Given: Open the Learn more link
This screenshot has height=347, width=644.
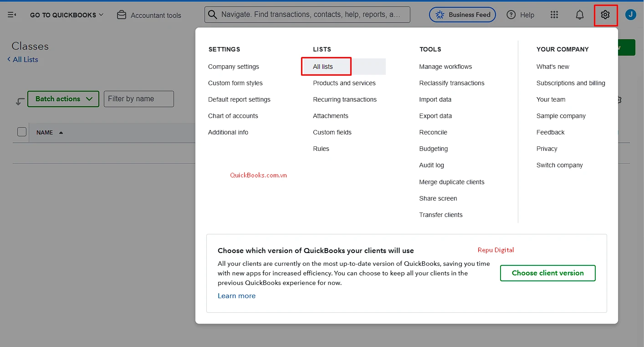Looking at the screenshot, I should tap(236, 295).
